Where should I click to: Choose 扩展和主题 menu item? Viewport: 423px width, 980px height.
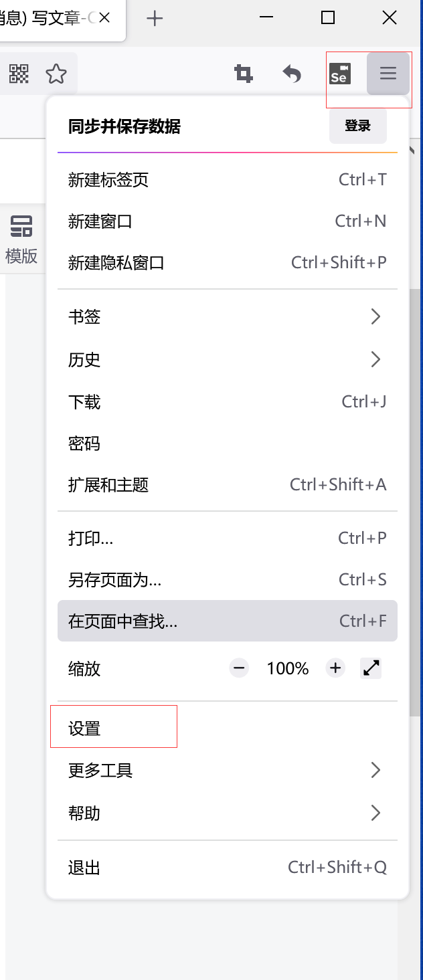coord(228,484)
